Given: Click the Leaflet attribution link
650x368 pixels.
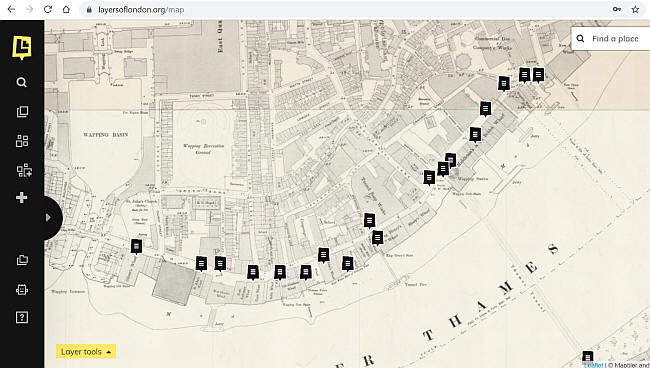Looking at the screenshot, I should pos(593,365).
